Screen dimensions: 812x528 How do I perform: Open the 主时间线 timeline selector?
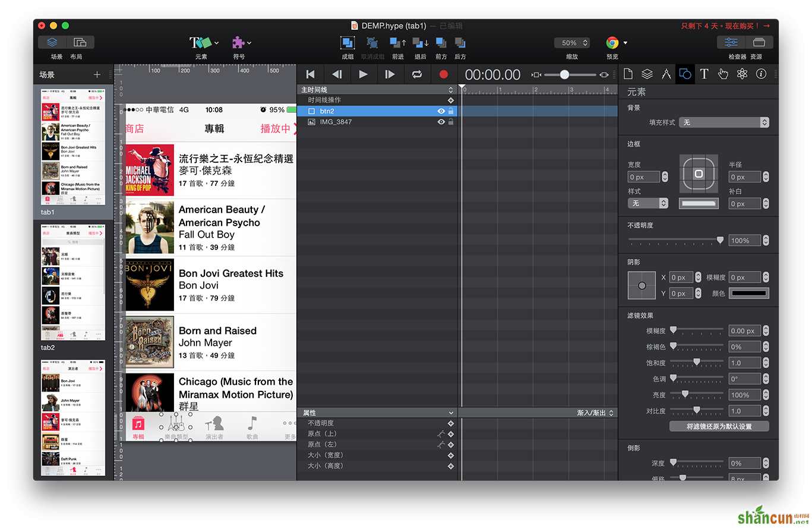(x=377, y=90)
